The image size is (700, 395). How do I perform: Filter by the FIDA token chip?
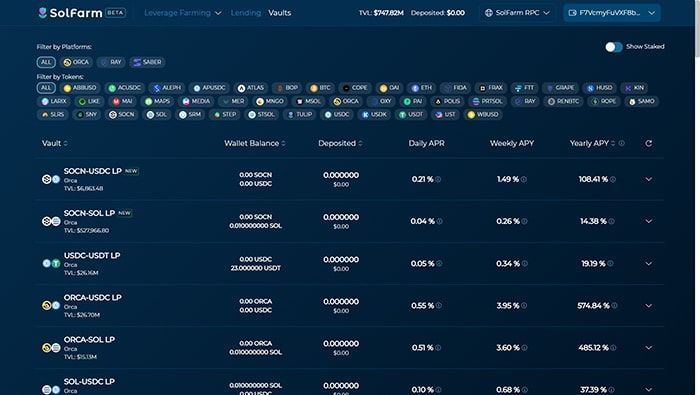455,88
